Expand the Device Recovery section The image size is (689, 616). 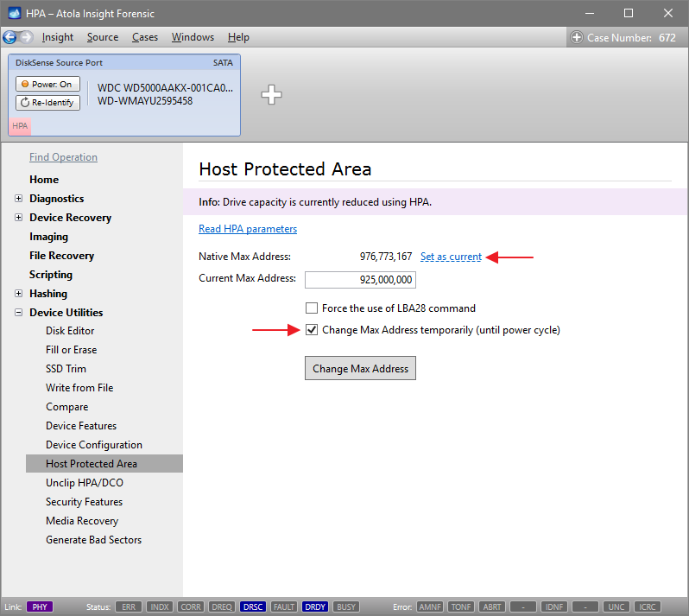19,218
